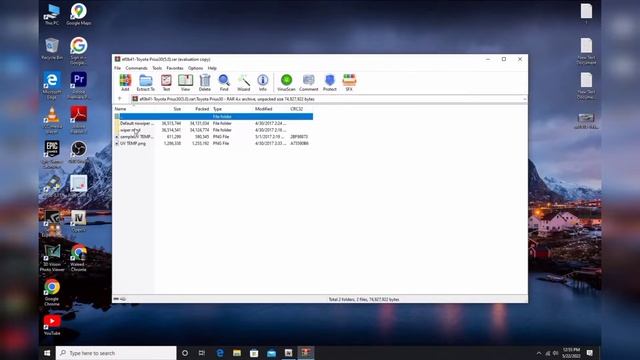The height and width of the screenshot is (360, 640).
Task: Click the taskbar search box
Action: pos(116,353)
